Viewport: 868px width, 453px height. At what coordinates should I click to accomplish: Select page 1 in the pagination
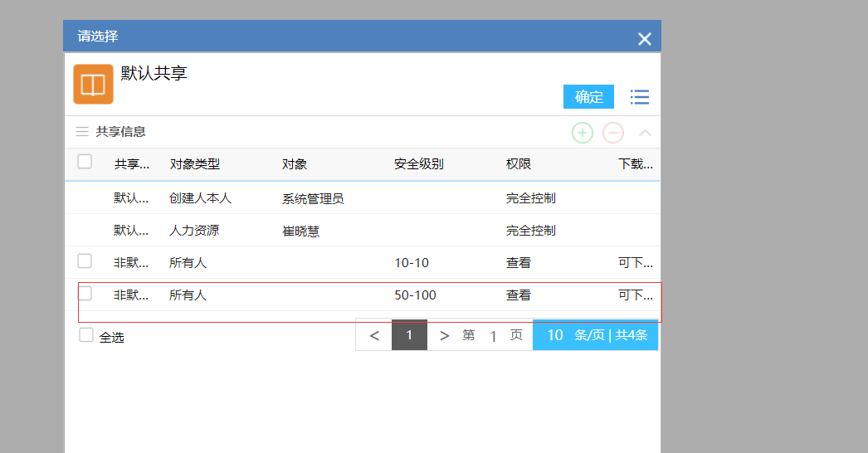409,335
